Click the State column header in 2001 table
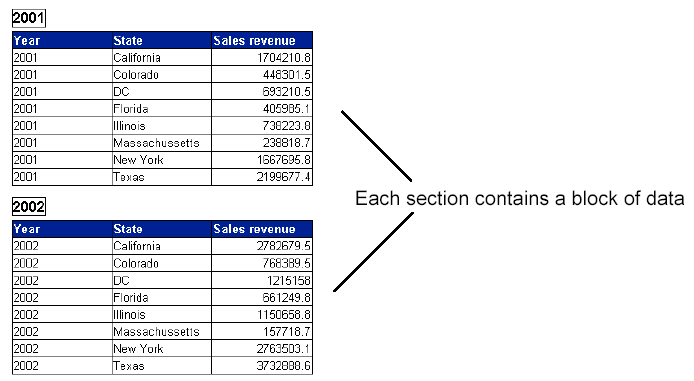Viewport: 694px width, 381px height. tap(162, 40)
